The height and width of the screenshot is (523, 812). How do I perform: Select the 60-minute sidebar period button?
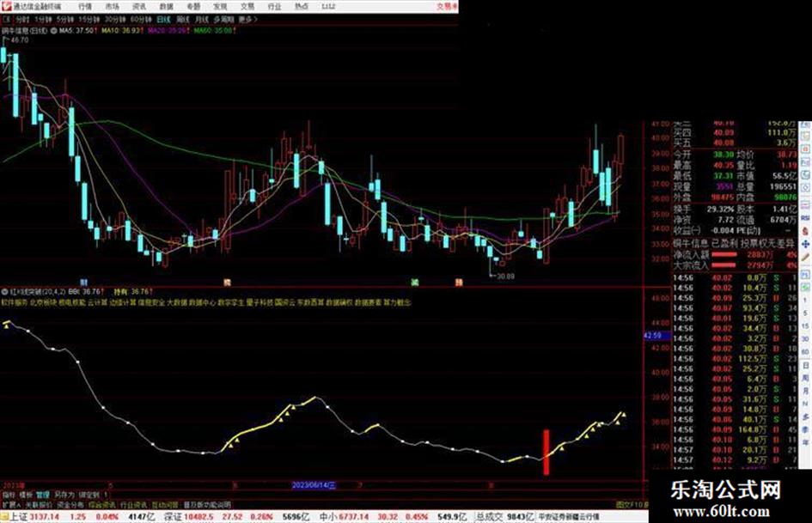coord(805,352)
